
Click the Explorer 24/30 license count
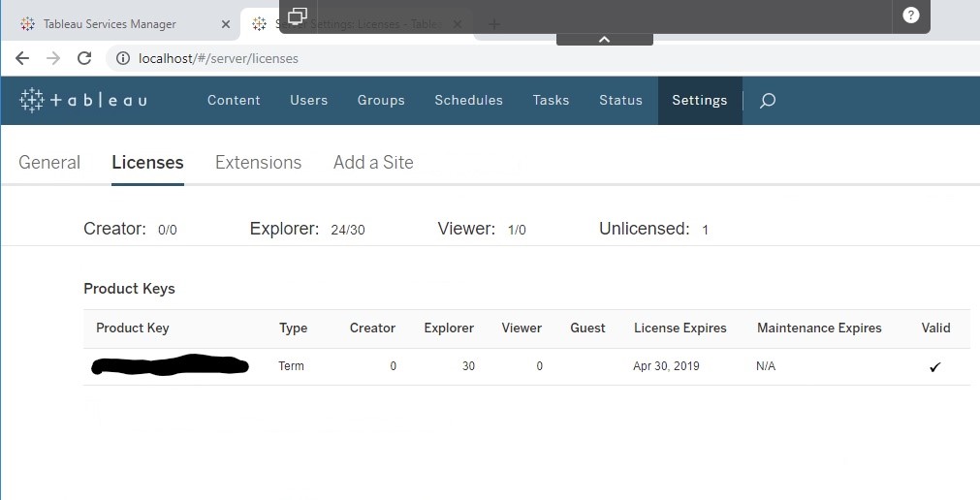307,229
